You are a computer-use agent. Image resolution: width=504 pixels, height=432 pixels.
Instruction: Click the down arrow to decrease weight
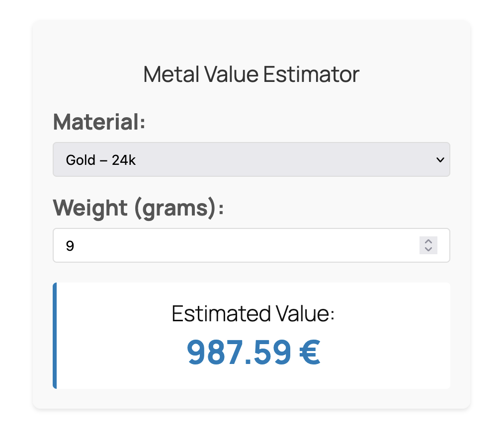click(428, 249)
